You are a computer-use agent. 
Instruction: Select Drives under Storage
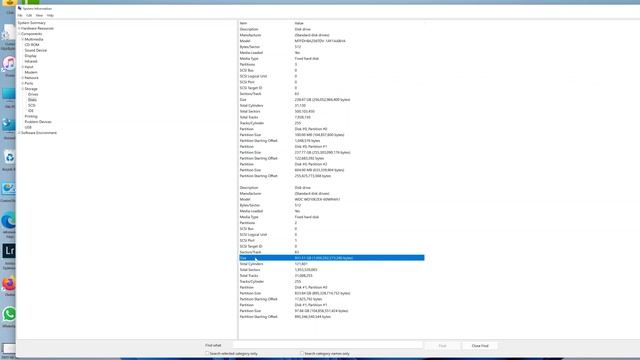point(33,94)
